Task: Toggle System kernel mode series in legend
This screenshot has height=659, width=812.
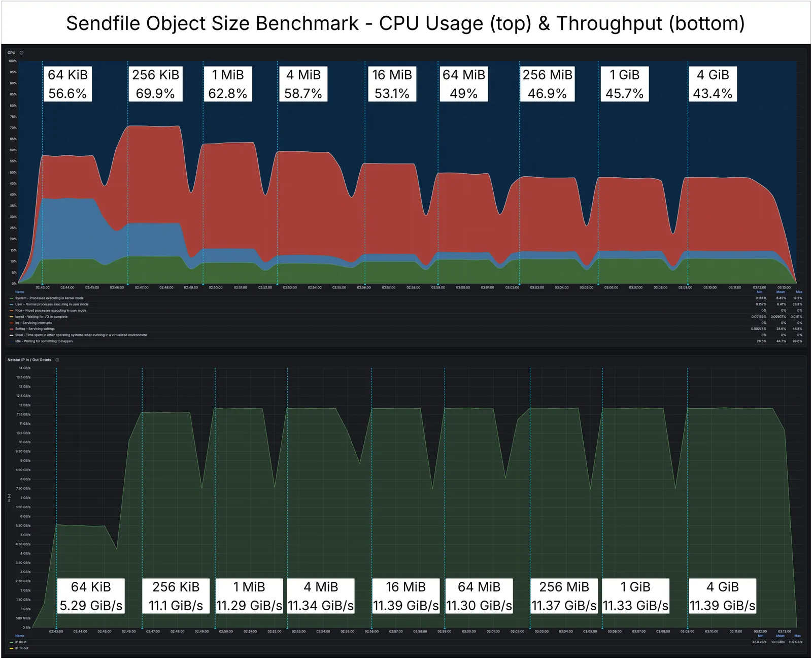Action: click(49, 299)
